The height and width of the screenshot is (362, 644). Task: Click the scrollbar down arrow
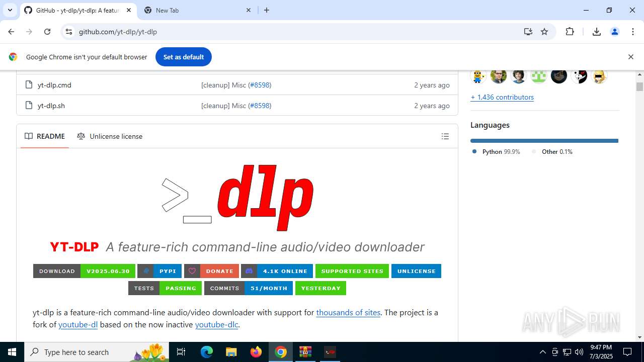tap(639, 337)
